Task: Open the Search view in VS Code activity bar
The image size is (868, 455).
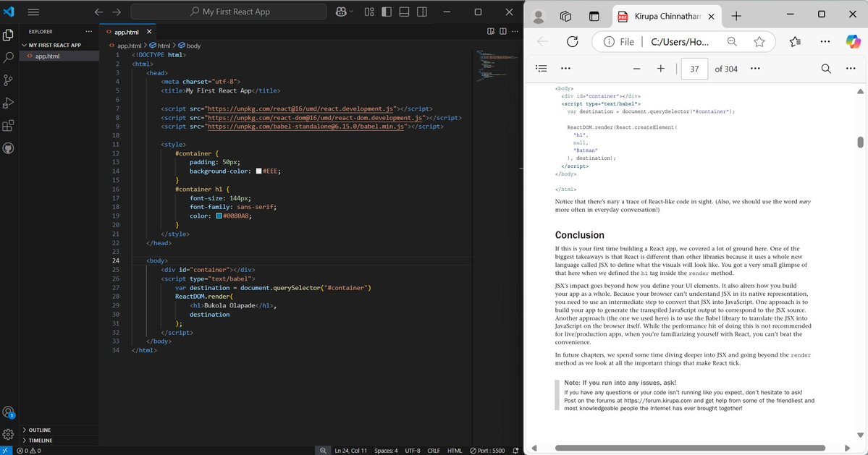Action: click(x=8, y=57)
